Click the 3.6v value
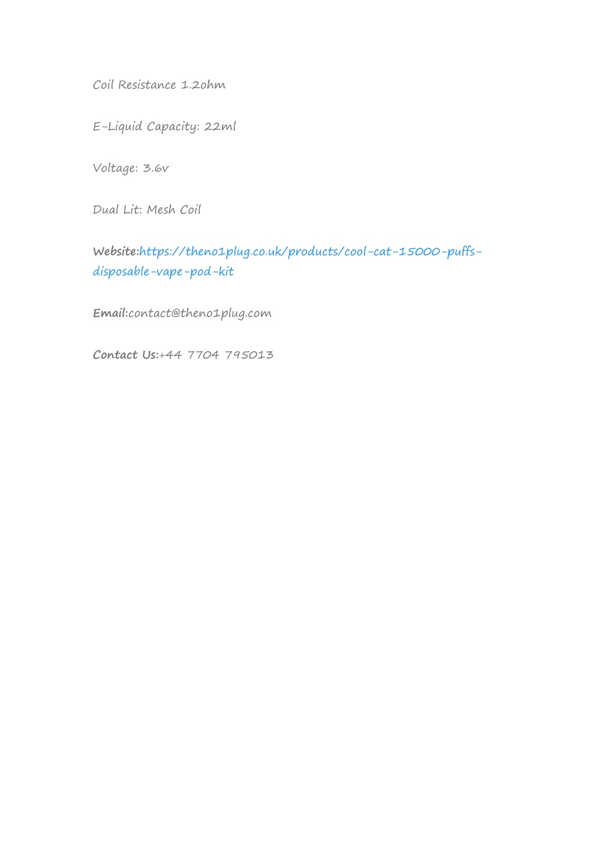 [156, 168]
